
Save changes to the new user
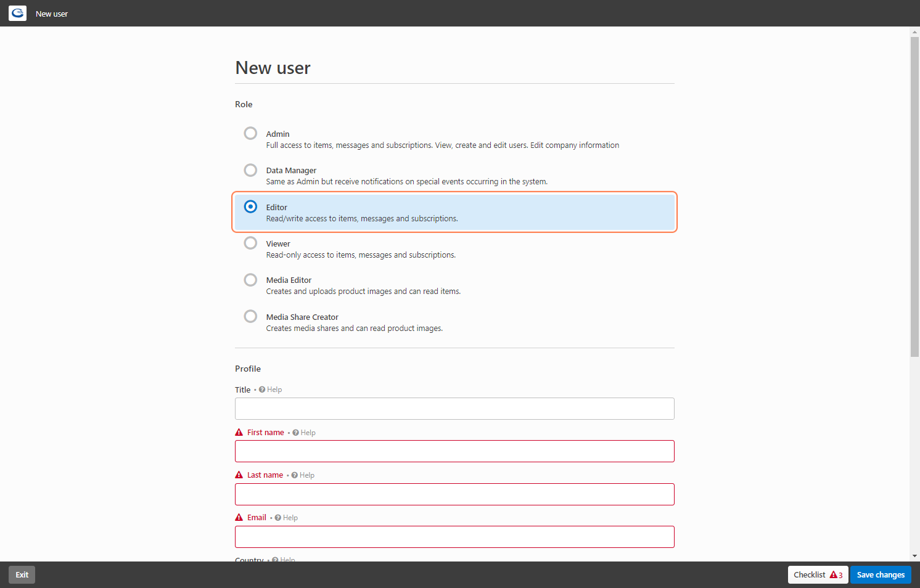881,574
